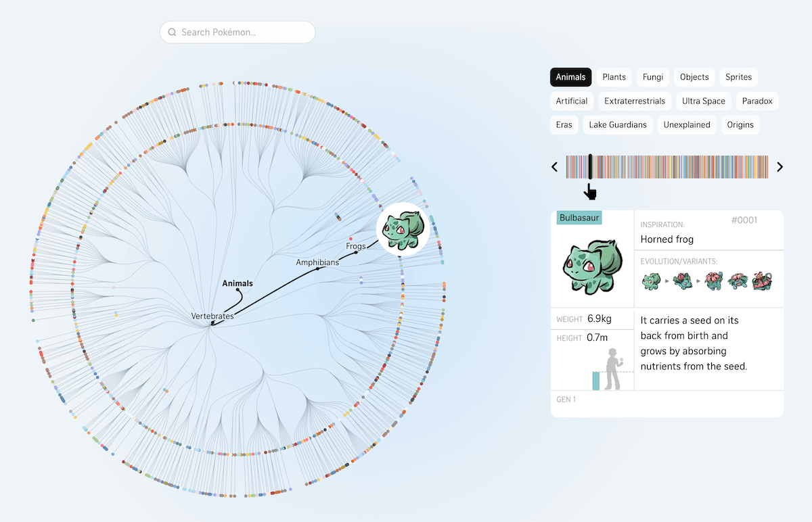Viewport: 812px width, 522px height.
Task: Move the selection marker on the Pokémon color strip
Action: coord(590,166)
